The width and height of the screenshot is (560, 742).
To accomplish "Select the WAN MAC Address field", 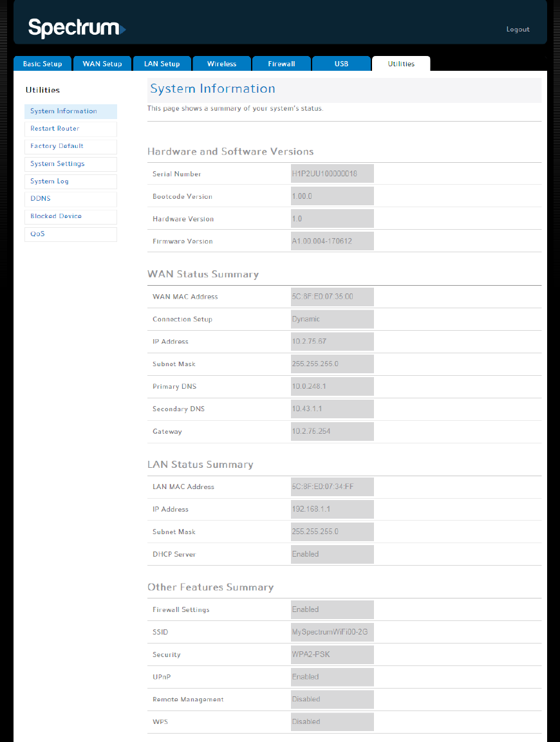I will point(332,297).
